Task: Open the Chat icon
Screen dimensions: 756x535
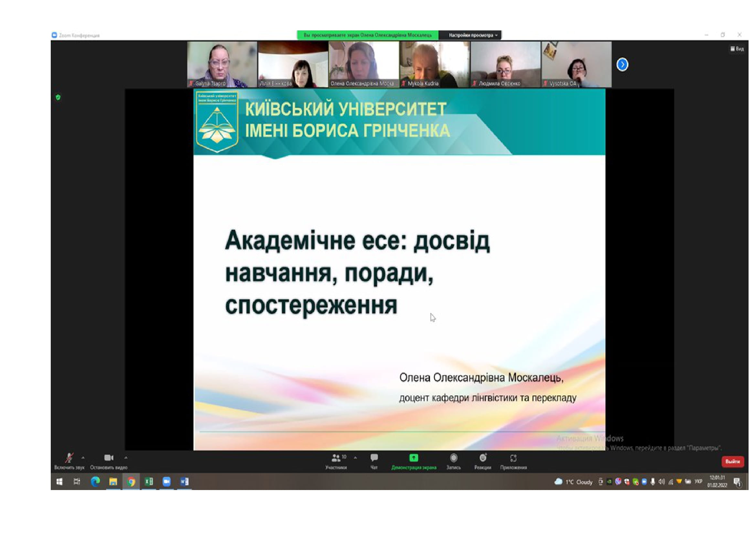Action: tap(374, 458)
